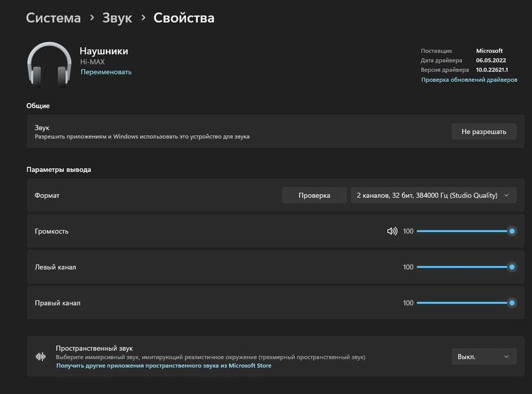Screen dimensions: 532x394
Task: Click Переименовать link
Action: [106, 72]
